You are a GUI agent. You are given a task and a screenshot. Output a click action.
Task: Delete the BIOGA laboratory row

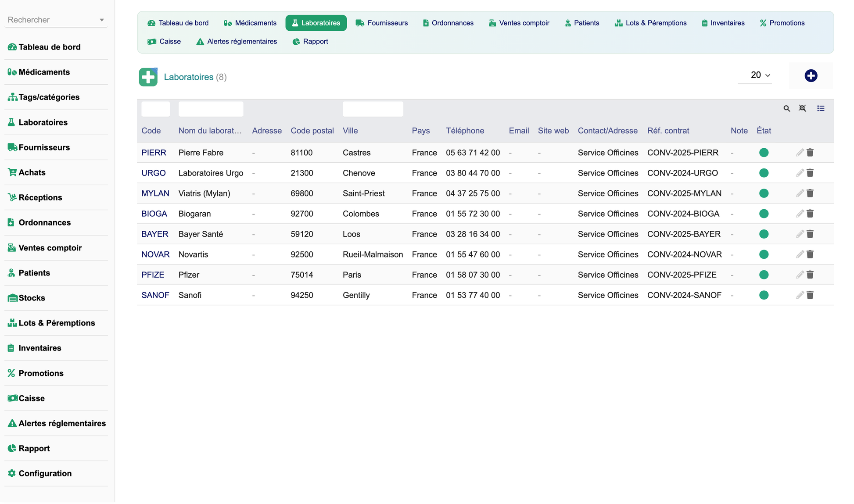(x=810, y=214)
